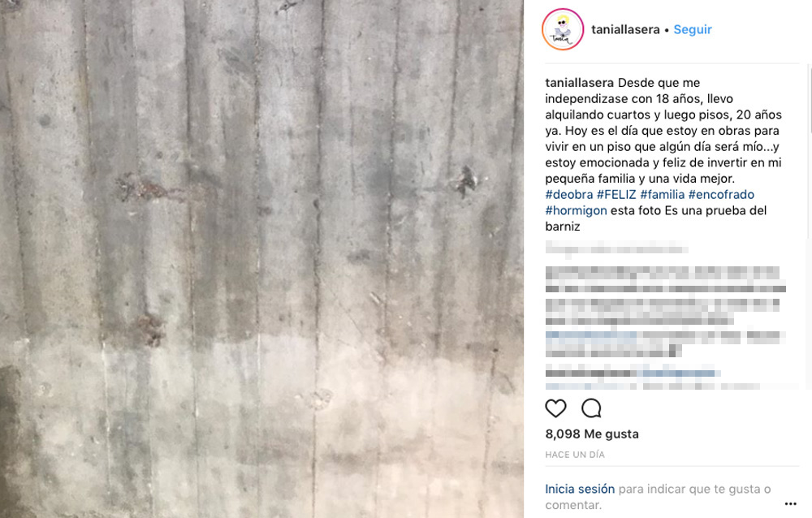Open the #familia hashtag

point(663,195)
